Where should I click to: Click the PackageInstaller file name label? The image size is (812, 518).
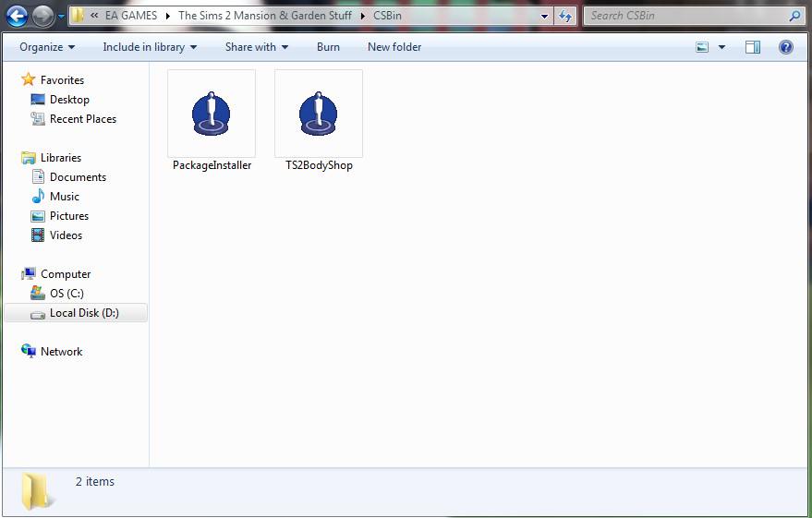[x=212, y=165]
